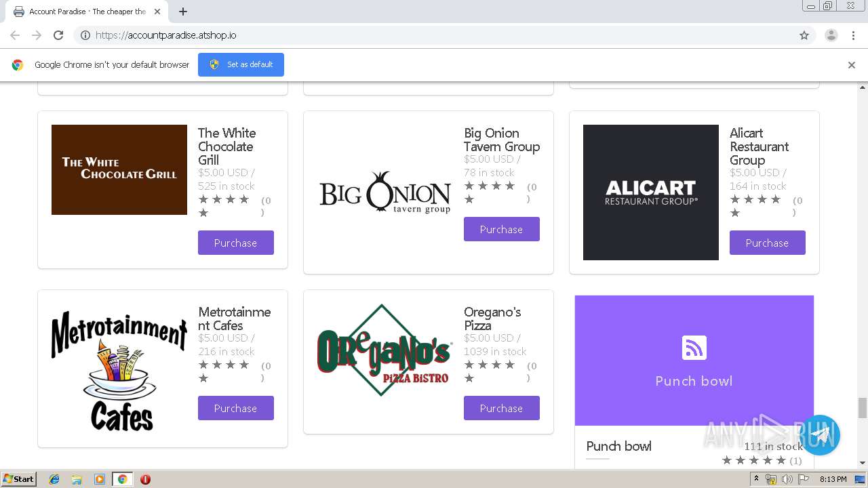868x488 pixels.
Task: Purchase Oregano's Pizza
Action: (502, 408)
